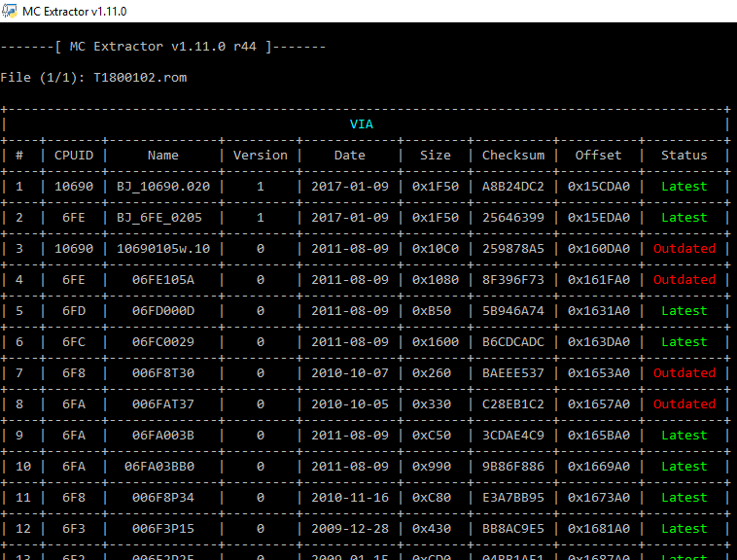Click the 'Offset' column header
Image resolution: width=737 pixels, height=560 pixels.
click(598, 155)
